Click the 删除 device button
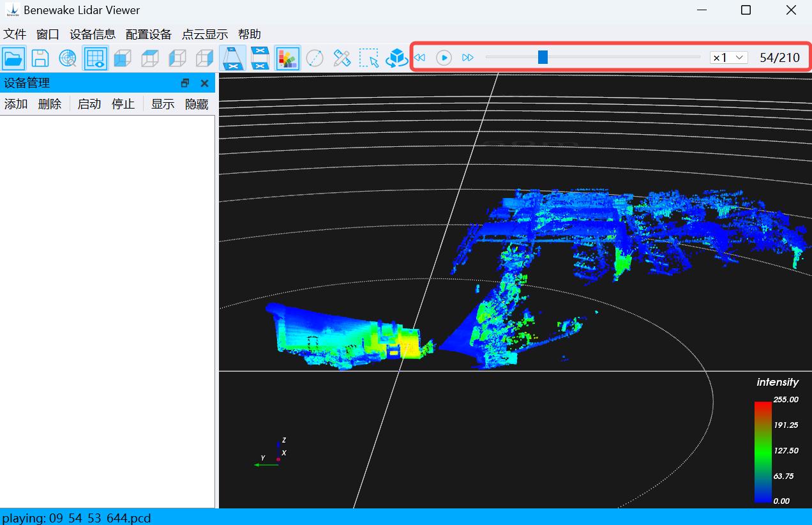Image resolution: width=812 pixels, height=525 pixels. [50, 104]
